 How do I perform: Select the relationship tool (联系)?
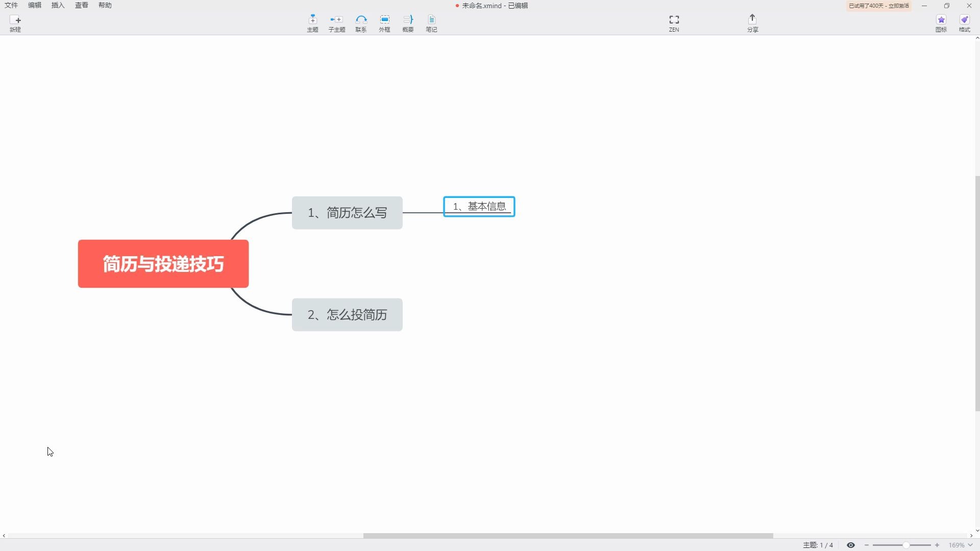pos(361,23)
